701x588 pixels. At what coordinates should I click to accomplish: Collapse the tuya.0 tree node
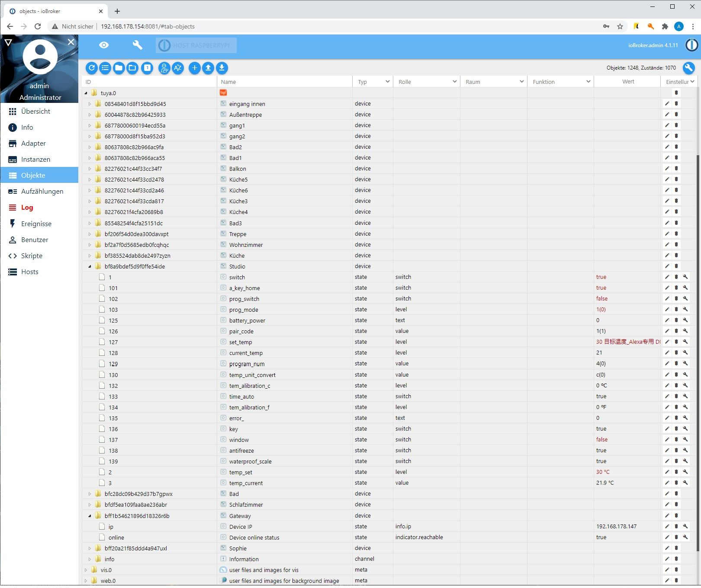pyautogui.click(x=86, y=93)
